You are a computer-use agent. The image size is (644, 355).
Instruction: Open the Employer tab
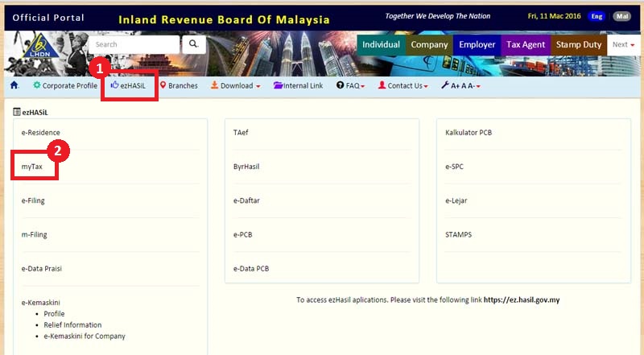[x=477, y=45]
